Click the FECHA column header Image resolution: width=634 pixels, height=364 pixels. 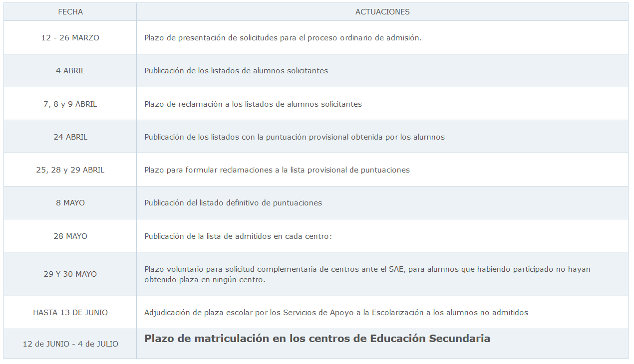click(x=70, y=12)
